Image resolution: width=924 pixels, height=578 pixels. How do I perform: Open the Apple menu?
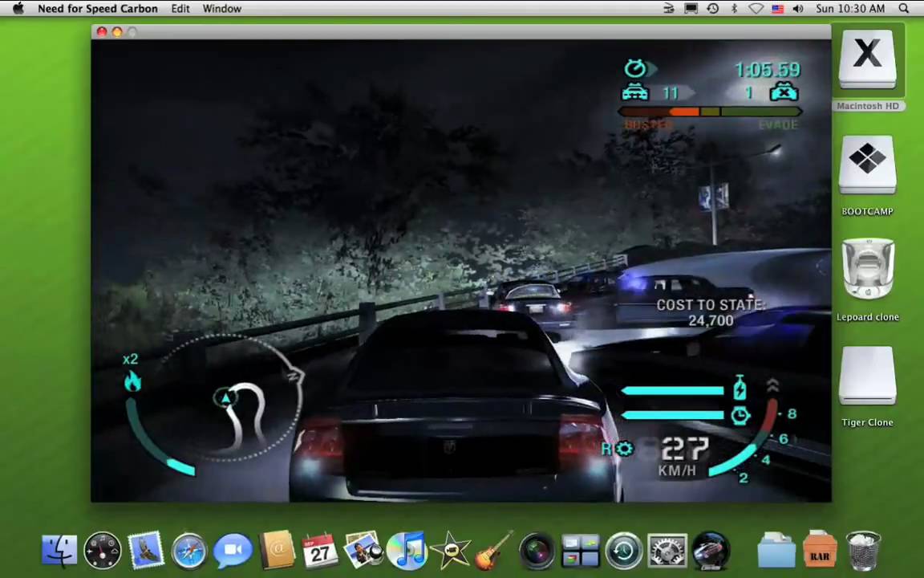[19, 8]
